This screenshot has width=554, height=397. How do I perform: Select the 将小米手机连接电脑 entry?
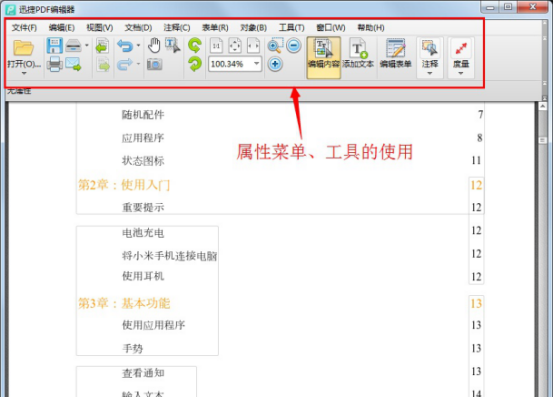pos(169,256)
